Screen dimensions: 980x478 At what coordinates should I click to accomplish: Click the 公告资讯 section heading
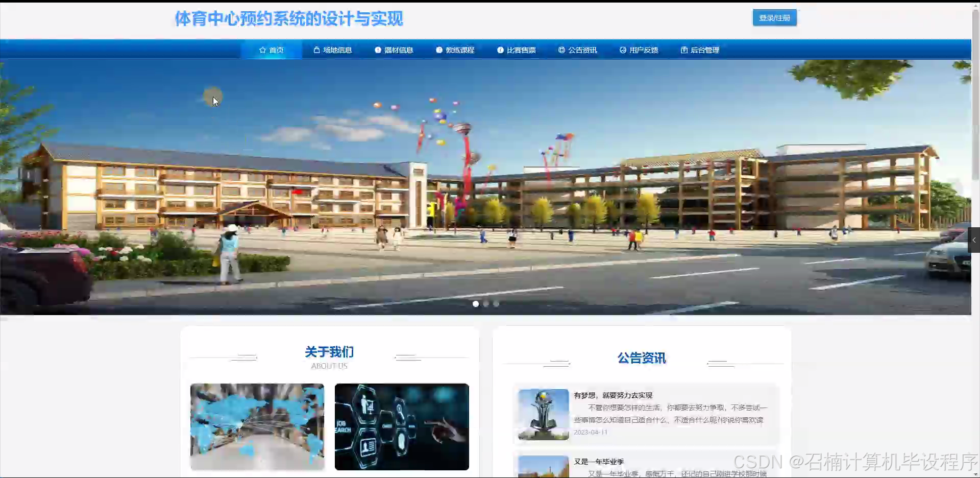click(x=642, y=358)
